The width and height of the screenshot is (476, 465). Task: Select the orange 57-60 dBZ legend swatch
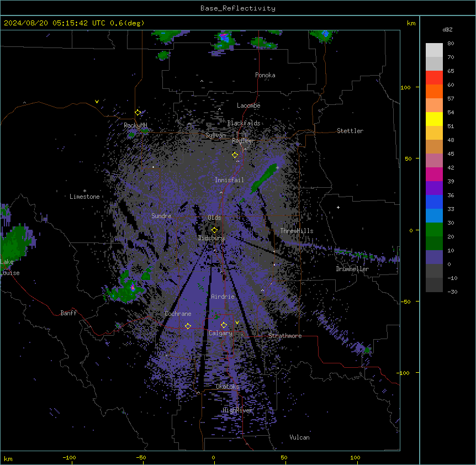pos(434,91)
